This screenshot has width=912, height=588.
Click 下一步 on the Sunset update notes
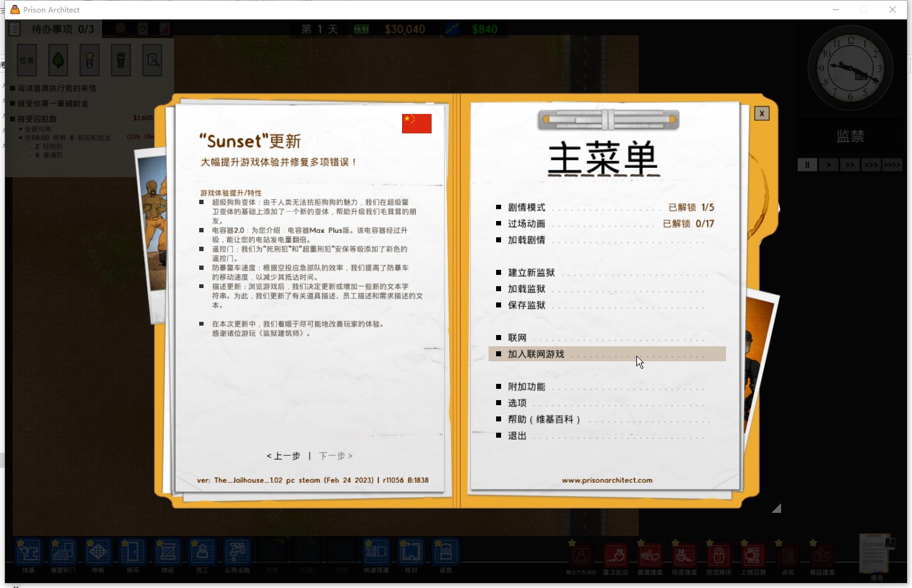tap(336, 456)
